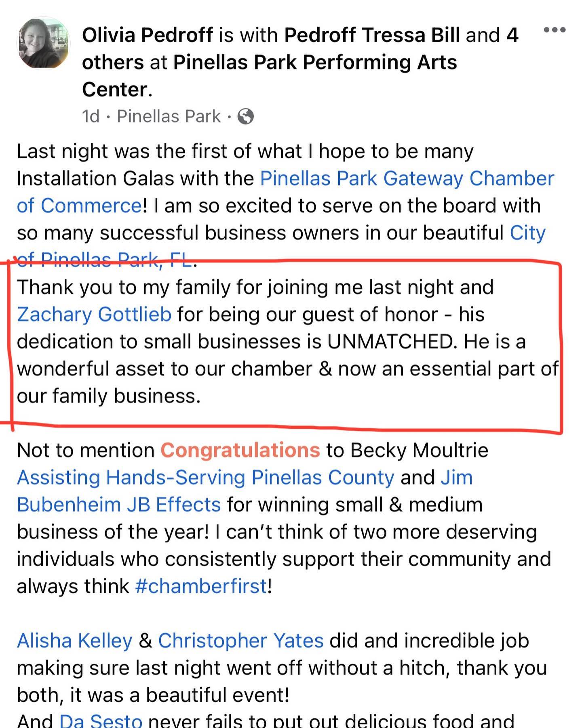Open the City of Pinellas Park link

(x=527, y=233)
